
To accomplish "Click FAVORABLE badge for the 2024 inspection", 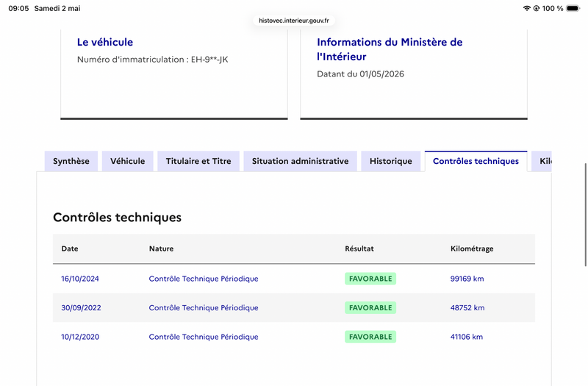I will 370,279.
